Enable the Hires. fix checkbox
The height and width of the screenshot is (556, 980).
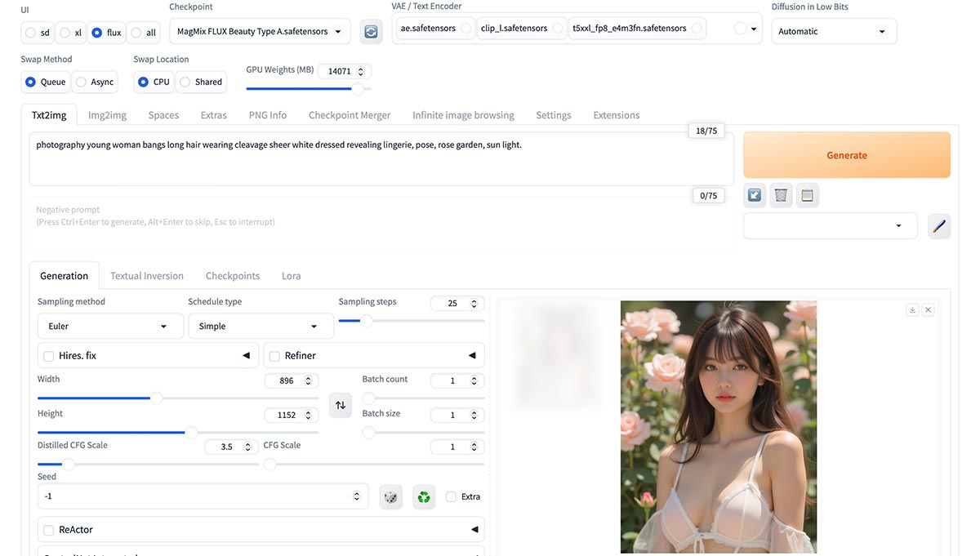coord(47,355)
